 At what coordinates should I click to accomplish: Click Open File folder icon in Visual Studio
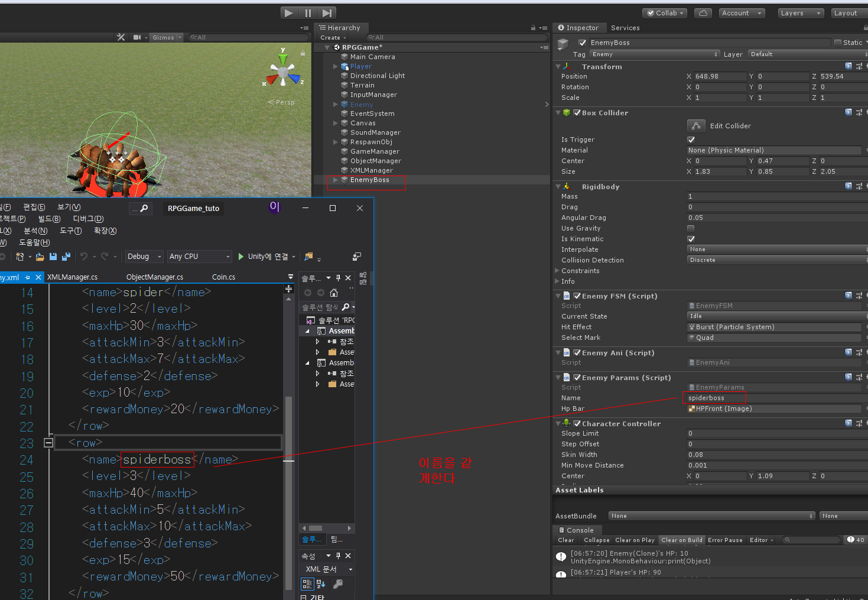(x=40, y=257)
